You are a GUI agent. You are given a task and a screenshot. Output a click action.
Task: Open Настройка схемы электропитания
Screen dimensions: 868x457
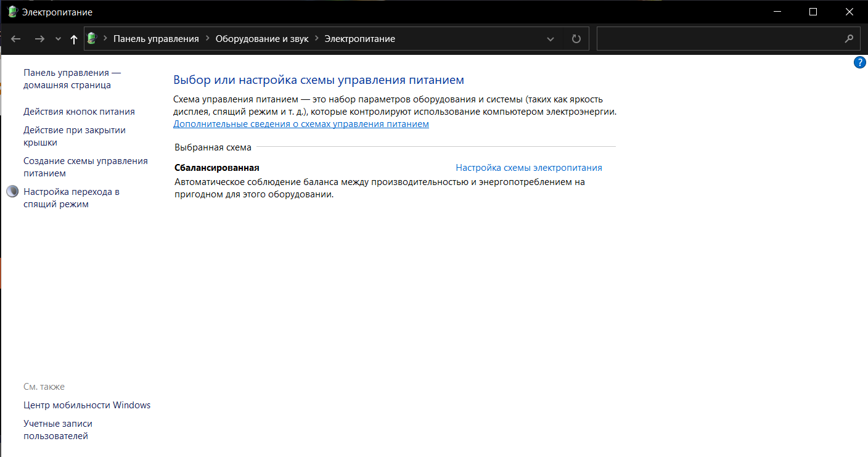point(529,168)
